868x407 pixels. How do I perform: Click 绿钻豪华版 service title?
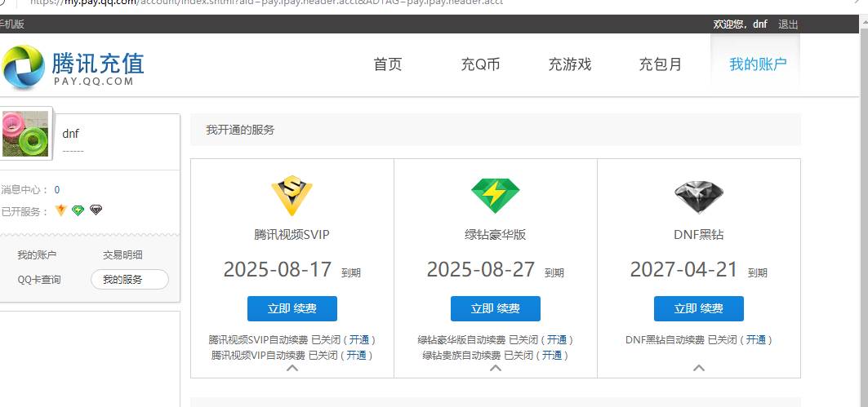496,234
